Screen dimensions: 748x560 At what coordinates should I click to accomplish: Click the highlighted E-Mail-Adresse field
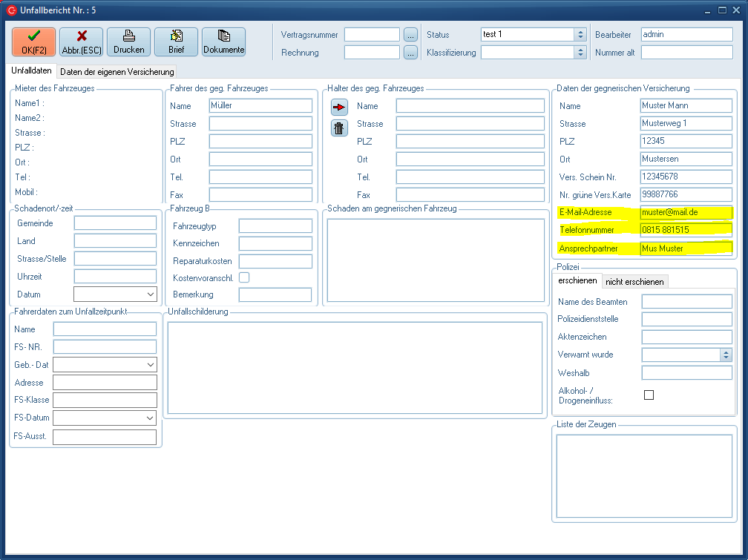pos(686,212)
